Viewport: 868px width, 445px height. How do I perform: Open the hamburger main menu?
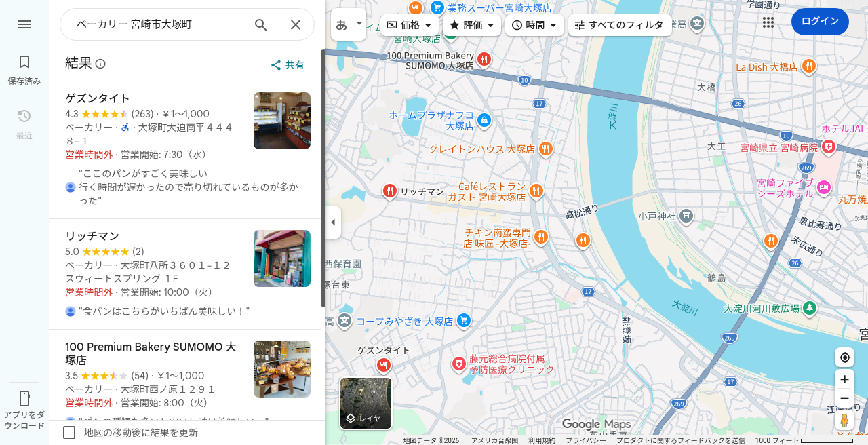(x=24, y=24)
